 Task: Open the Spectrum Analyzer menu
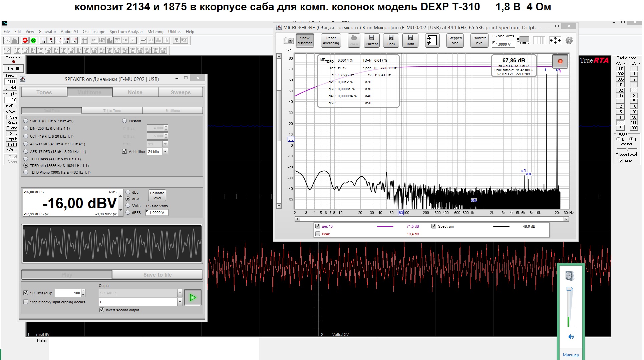click(126, 32)
